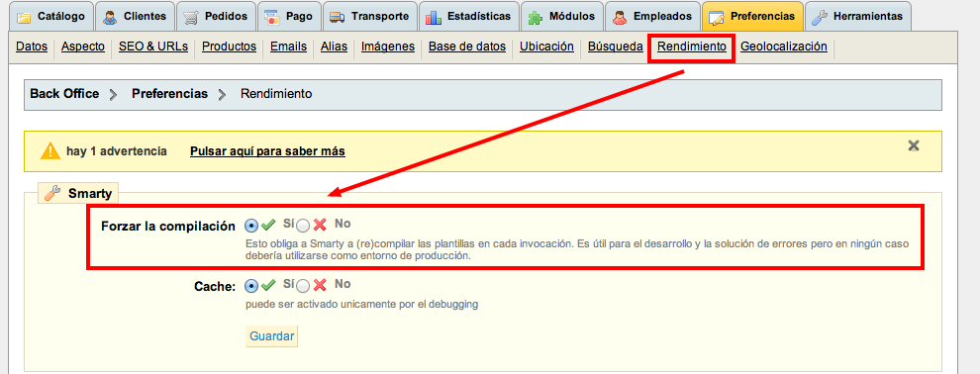Open Rendimiento preferences submenu
Image resolution: width=980 pixels, height=374 pixels.
click(692, 47)
